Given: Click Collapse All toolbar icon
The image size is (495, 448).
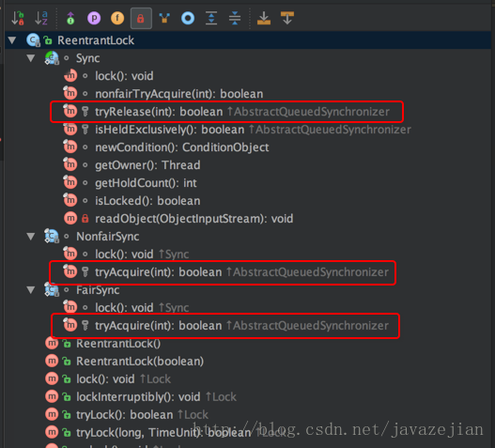Looking at the screenshot, I should (x=235, y=18).
